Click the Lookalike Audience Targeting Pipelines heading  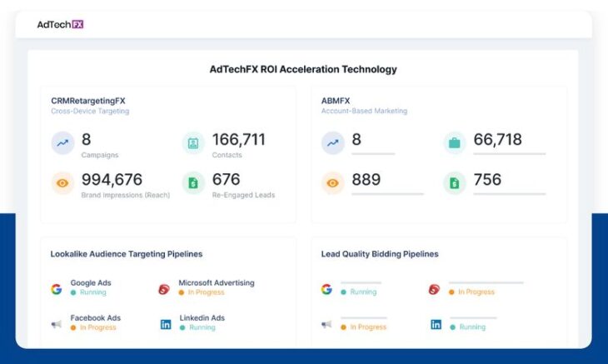[x=126, y=254]
